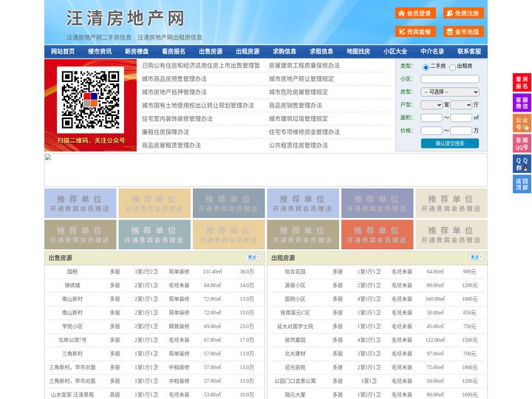The image size is (532, 399).
Task: Go to 网站首页 in nav bar
Action: [x=63, y=52]
